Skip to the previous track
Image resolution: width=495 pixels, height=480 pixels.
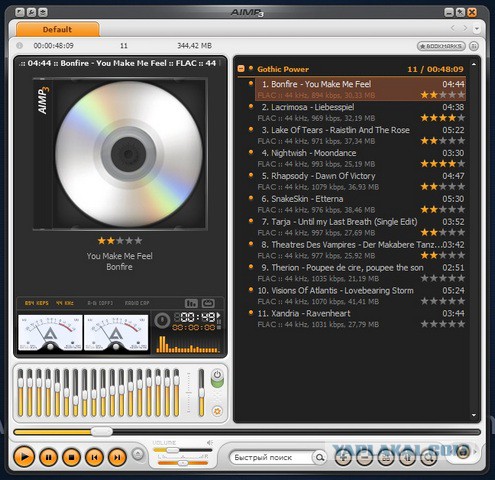(94, 457)
